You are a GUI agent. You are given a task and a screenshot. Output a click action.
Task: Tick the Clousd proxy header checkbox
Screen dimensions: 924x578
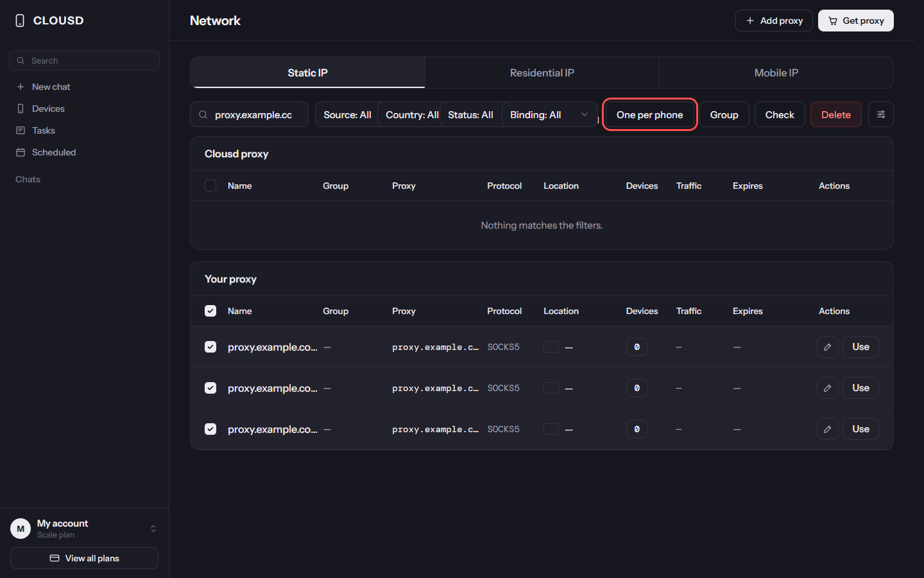(x=210, y=186)
